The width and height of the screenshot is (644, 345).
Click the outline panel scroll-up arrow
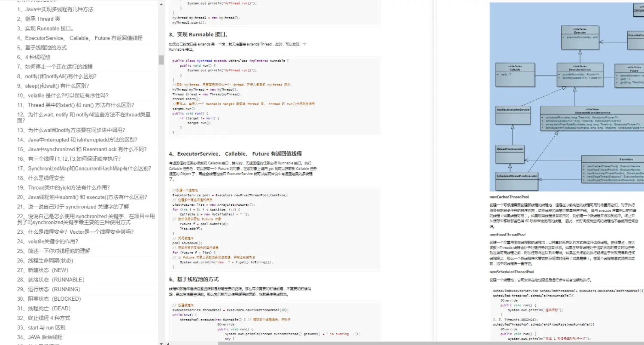point(161,3)
